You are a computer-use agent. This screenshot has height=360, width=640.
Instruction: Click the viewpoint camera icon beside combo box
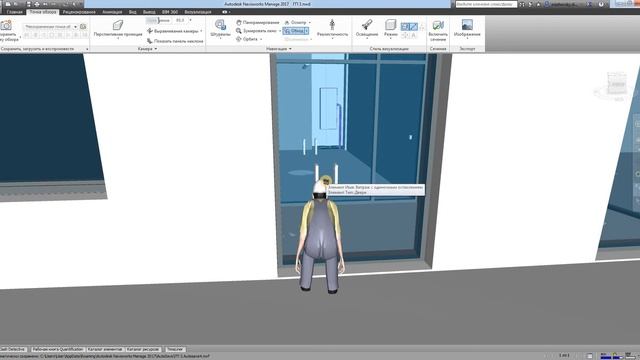click(x=83, y=27)
